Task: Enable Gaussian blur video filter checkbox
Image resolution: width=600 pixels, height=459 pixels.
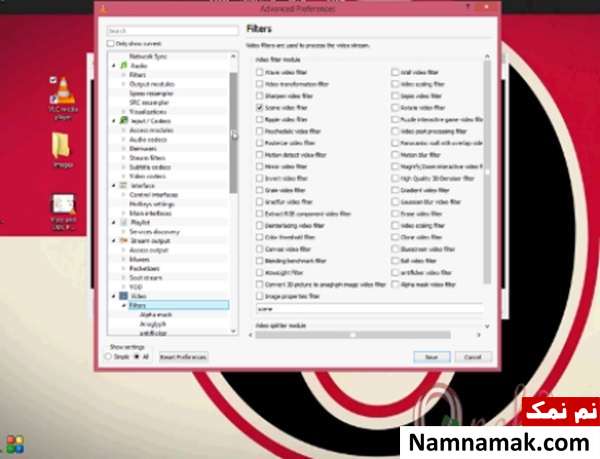Action: tap(395, 202)
